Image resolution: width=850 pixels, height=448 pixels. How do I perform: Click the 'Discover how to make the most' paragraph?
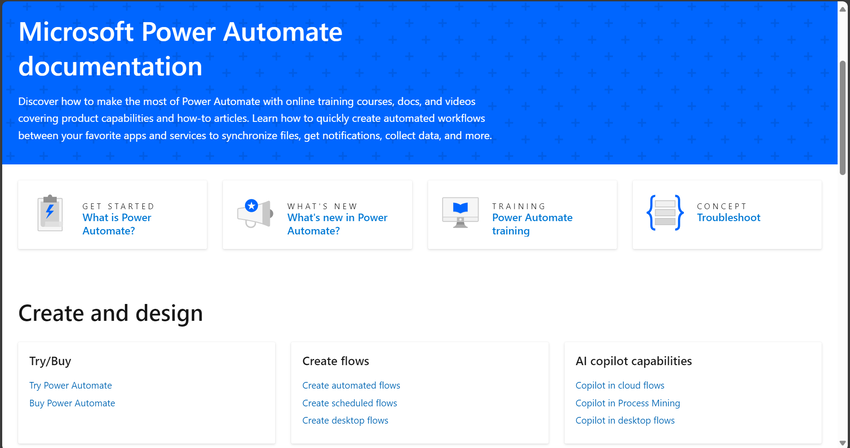(x=255, y=118)
